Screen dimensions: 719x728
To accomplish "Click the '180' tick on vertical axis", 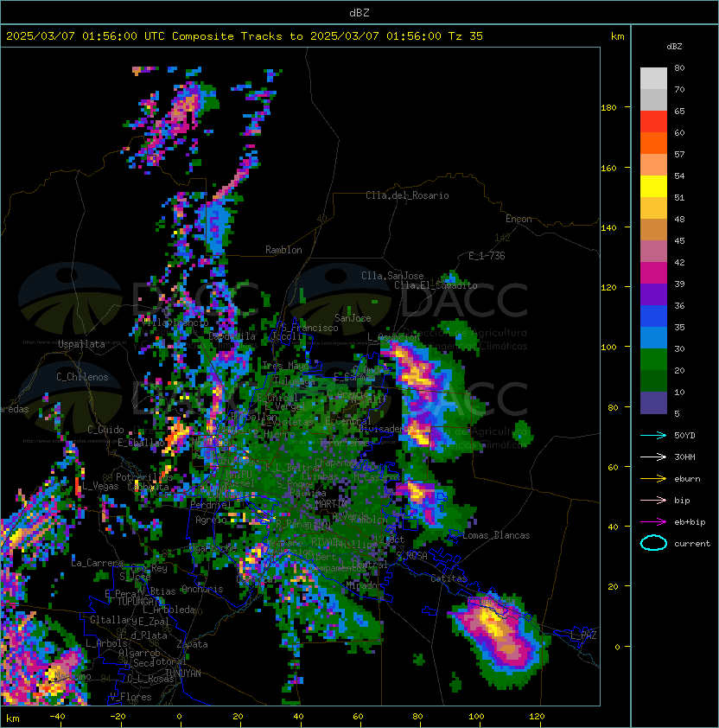I will (608, 108).
